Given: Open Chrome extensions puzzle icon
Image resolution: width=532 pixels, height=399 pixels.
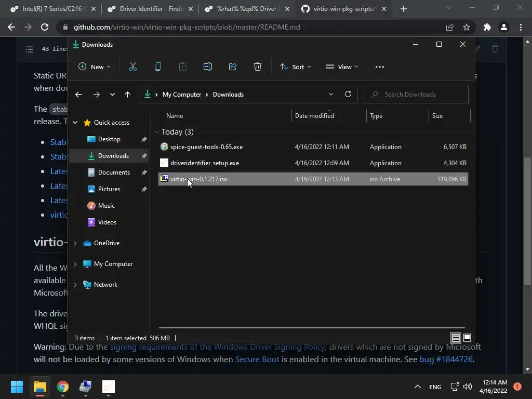Looking at the screenshot, I should point(487,27).
